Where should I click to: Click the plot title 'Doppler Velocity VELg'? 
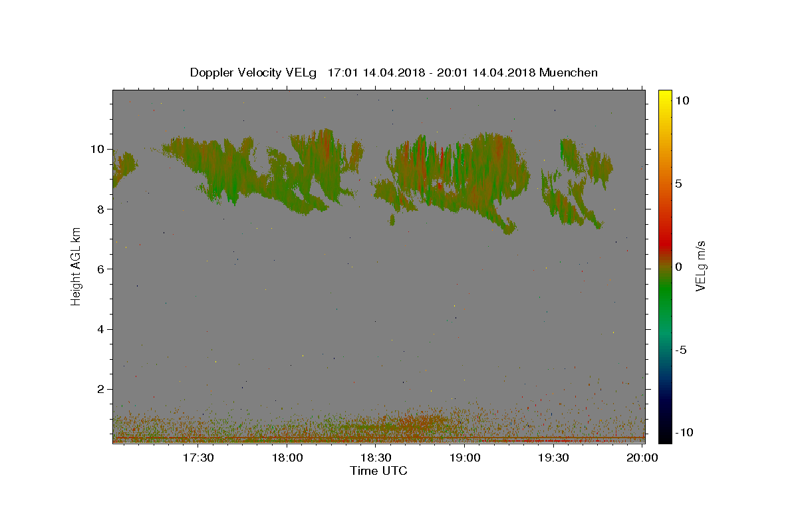tap(253, 72)
